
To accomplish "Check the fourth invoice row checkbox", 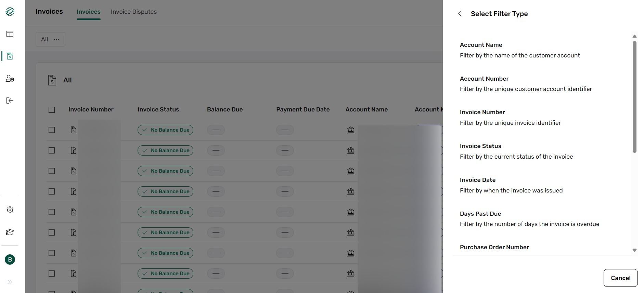I will click(52, 191).
